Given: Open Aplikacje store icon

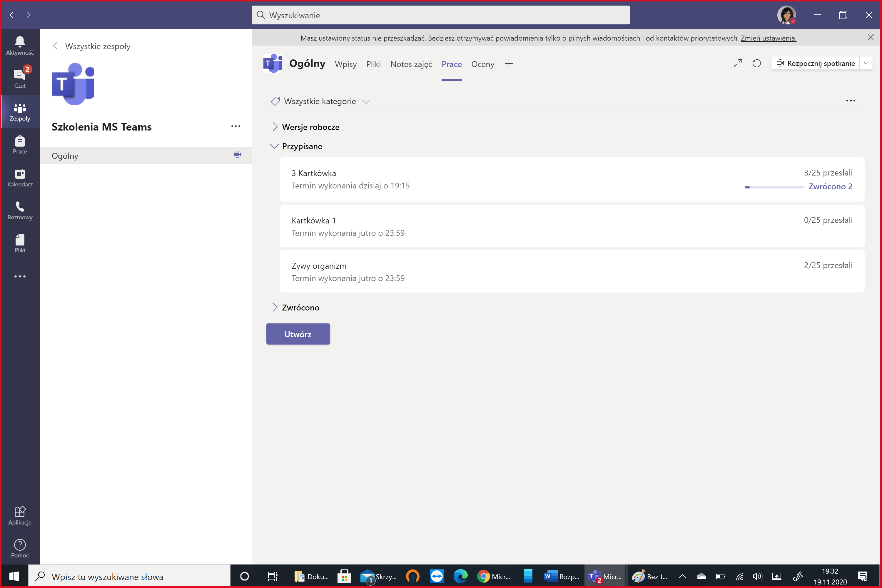Looking at the screenshot, I should click(20, 516).
